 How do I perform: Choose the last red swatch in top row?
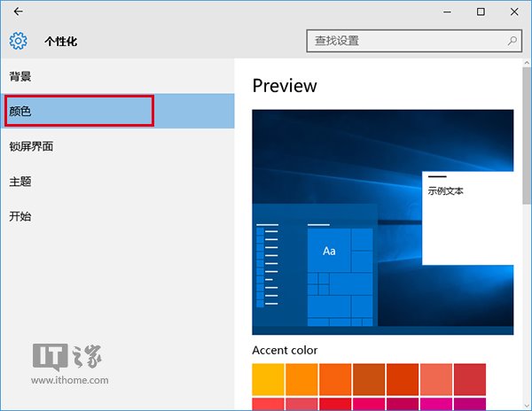(469, 378)
